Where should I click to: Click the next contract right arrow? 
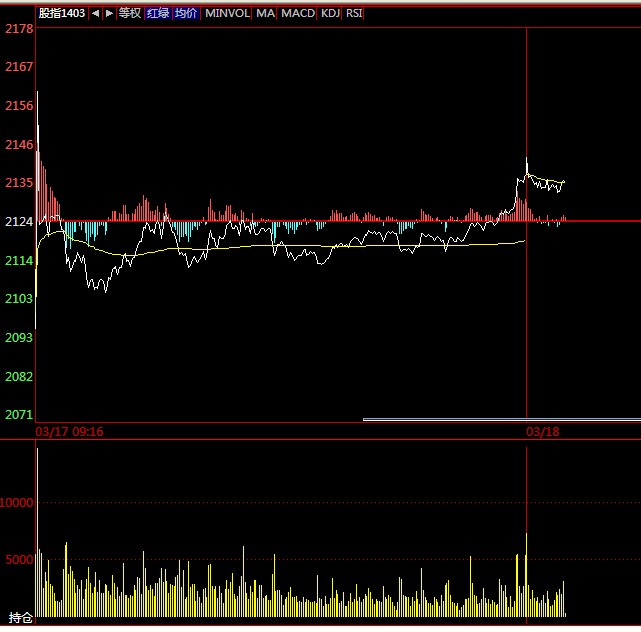tap(108, 13)
